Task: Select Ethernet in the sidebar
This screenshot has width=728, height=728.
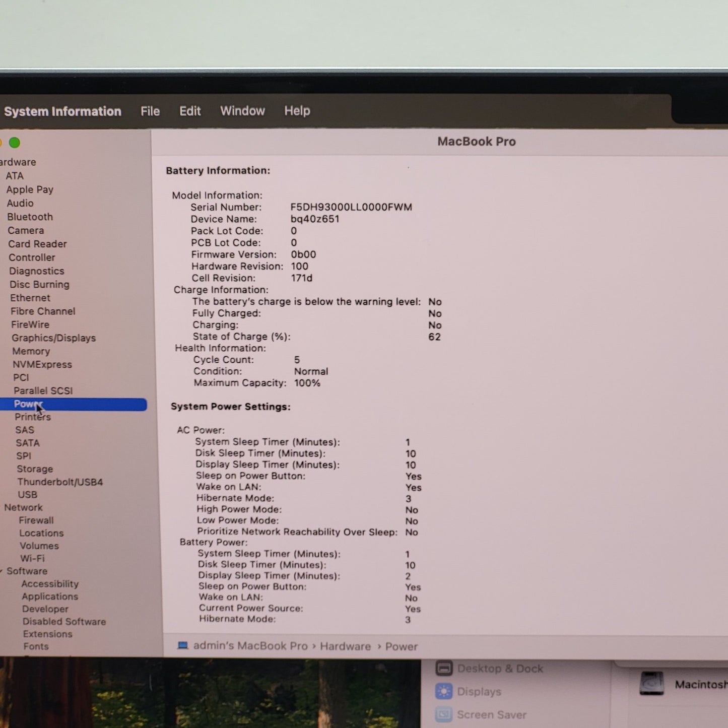Action: (x=30, y=298)
